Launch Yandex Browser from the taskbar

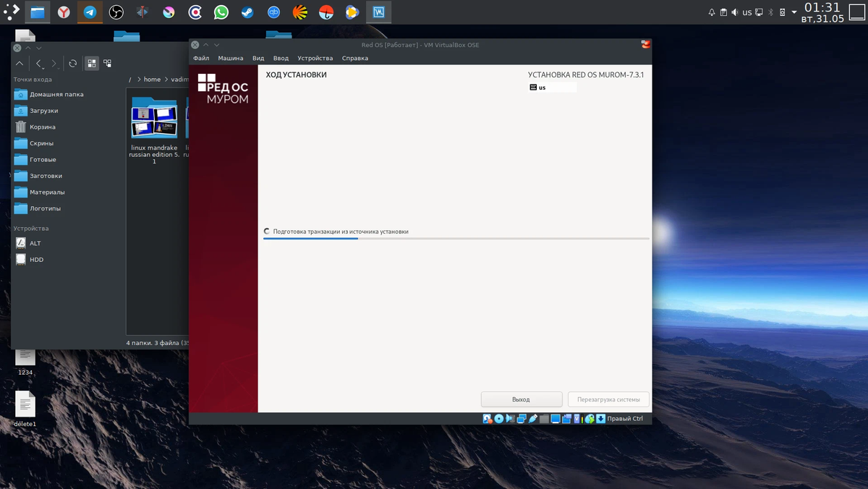[x=64, y=12]
